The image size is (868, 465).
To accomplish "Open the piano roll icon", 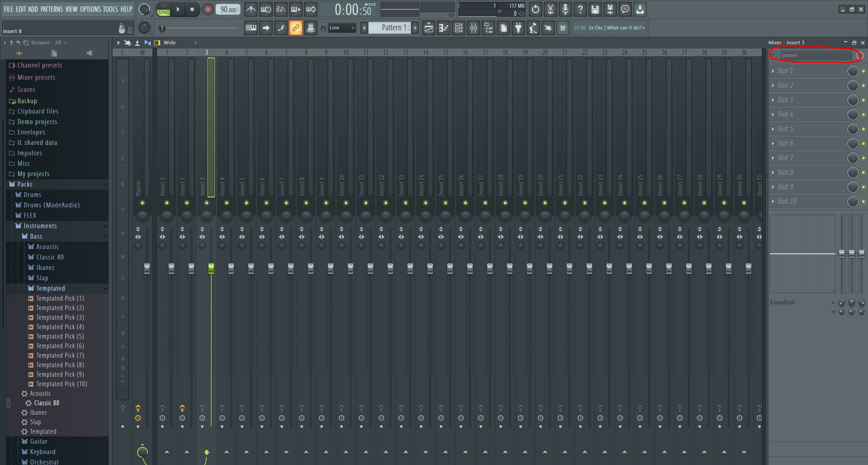I will point(444,28).
